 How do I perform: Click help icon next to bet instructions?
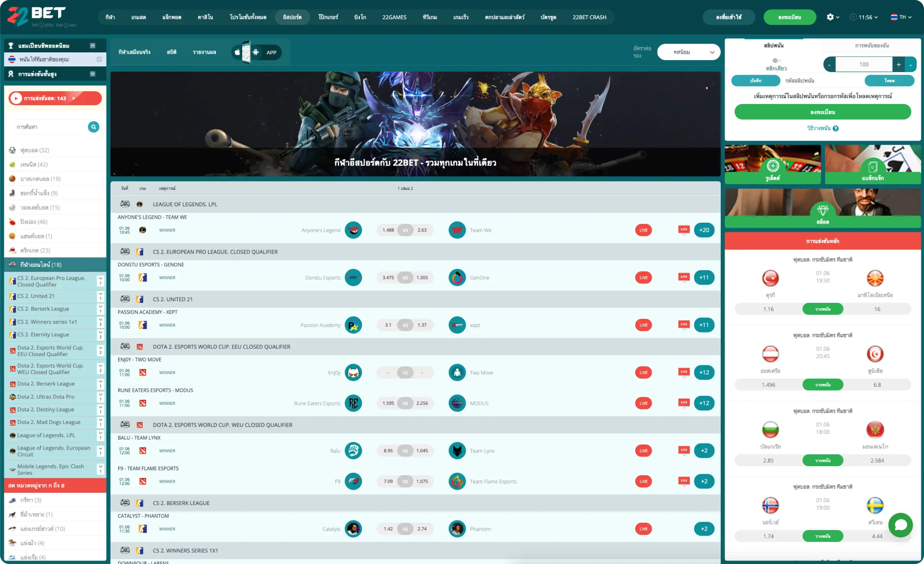(x=835, y=129)
